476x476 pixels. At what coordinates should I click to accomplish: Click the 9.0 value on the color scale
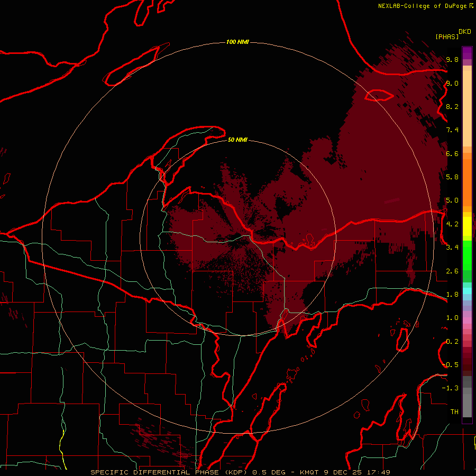click(452, 83)
